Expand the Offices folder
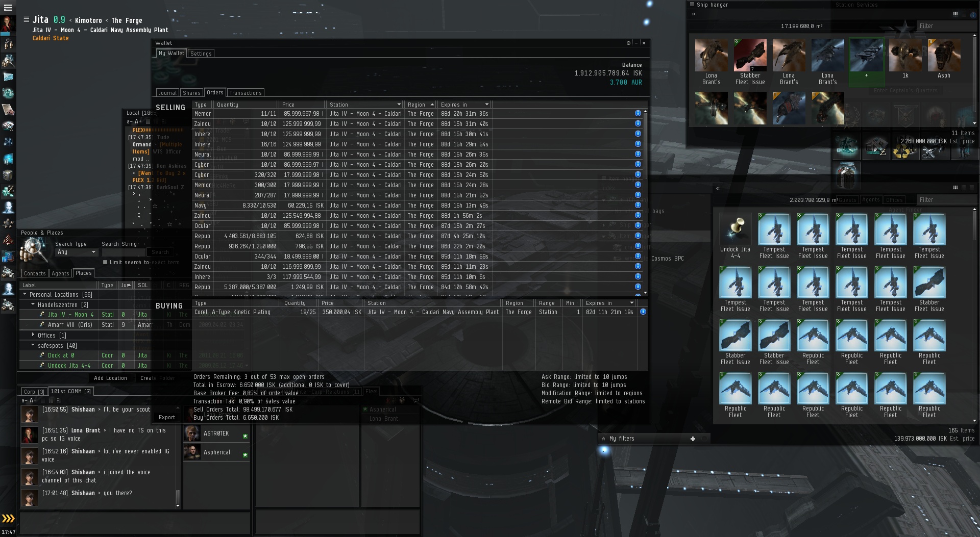This screenshot has width=980, height=537. (33, 335)
